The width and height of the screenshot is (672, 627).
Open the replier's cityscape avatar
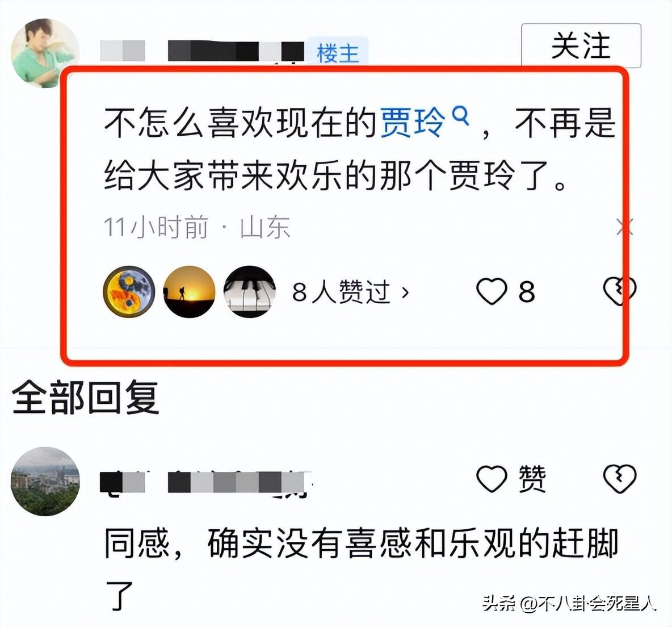coord(45,481)
